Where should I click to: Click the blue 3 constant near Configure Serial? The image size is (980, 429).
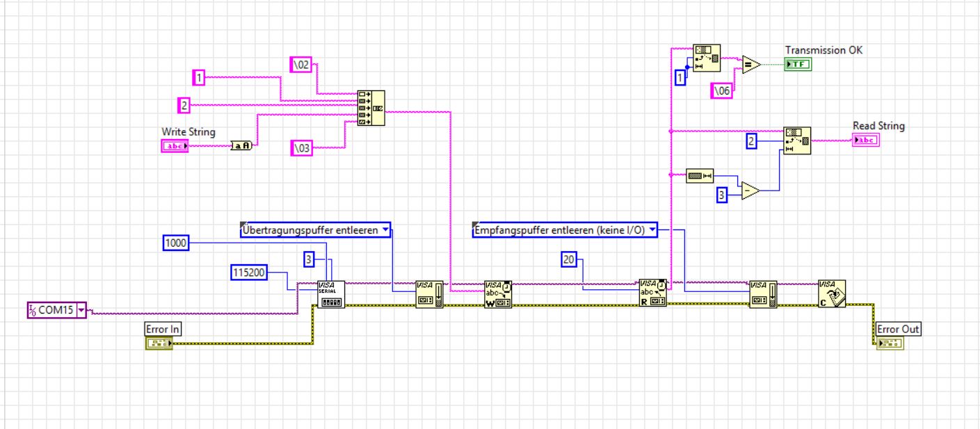pos(310,259)
